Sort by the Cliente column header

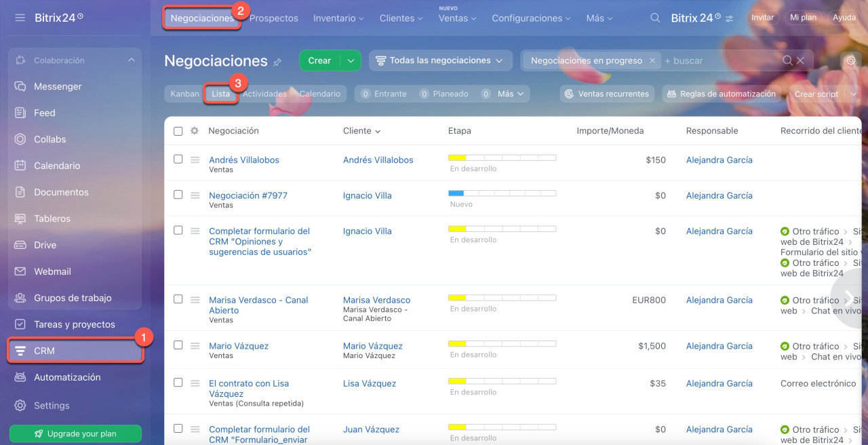click(x=361, y=131)
